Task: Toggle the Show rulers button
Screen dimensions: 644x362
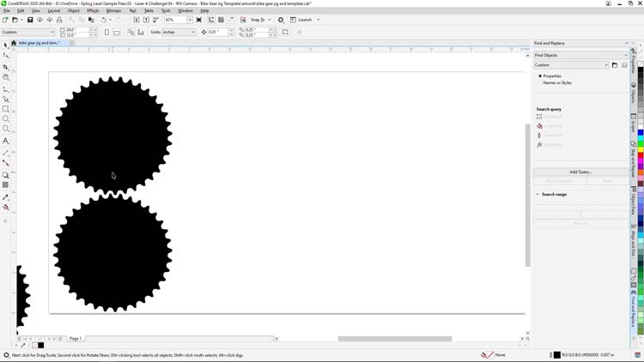Action: pyautogui.click(x=211, y=20)
